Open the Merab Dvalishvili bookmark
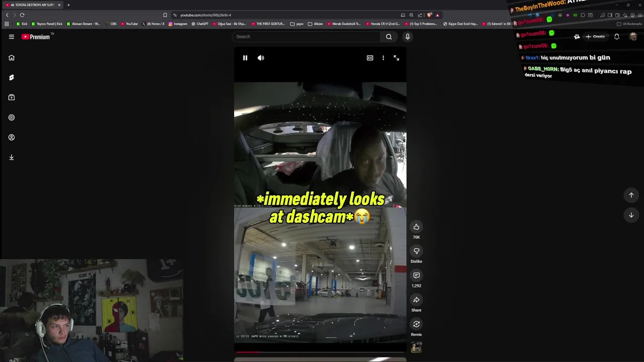The image size is (644, 362). tap(344, 24)
